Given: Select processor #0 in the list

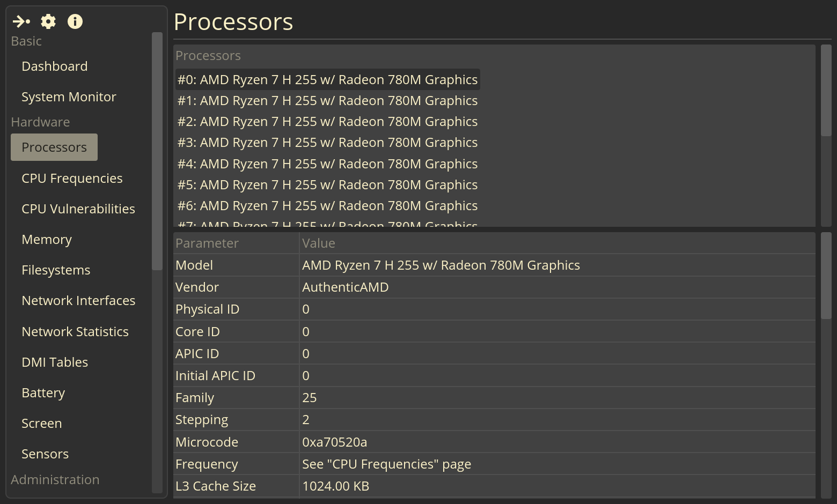Looking at the screenshot, I should tap(327, 79).
